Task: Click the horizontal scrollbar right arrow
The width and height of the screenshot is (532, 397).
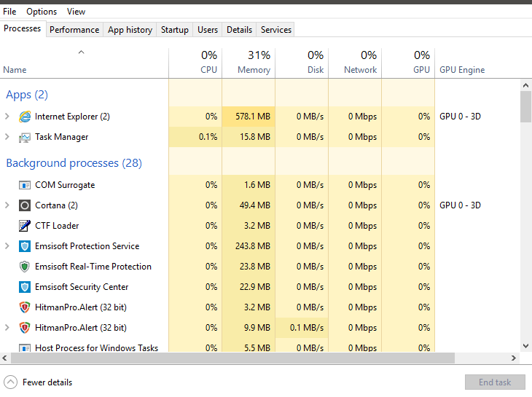Action: (x=515, y=358)
